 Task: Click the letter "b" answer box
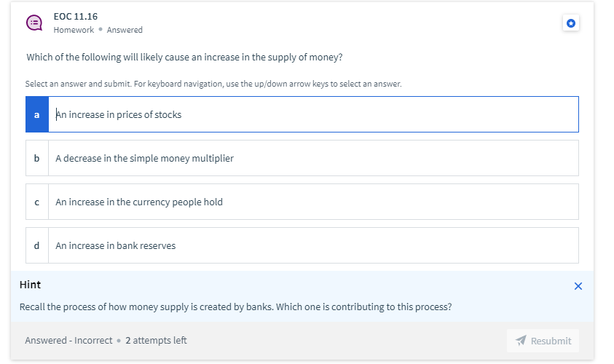click(x=37, y=158)
